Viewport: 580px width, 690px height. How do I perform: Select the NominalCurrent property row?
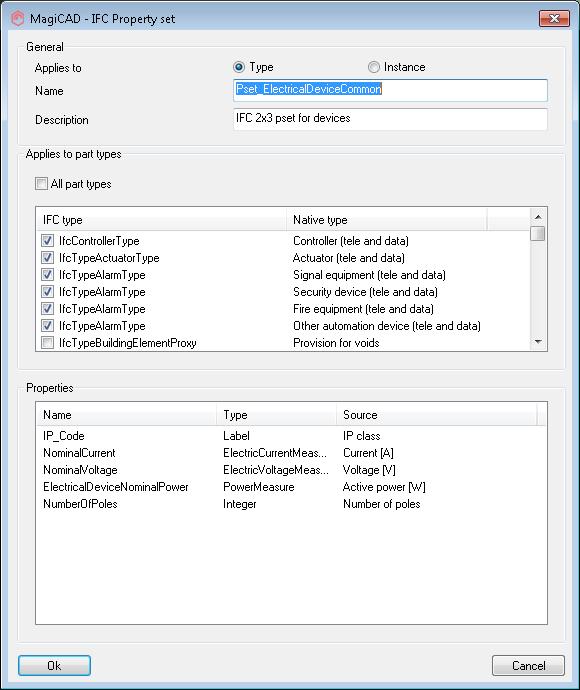[x=290, y=453]
